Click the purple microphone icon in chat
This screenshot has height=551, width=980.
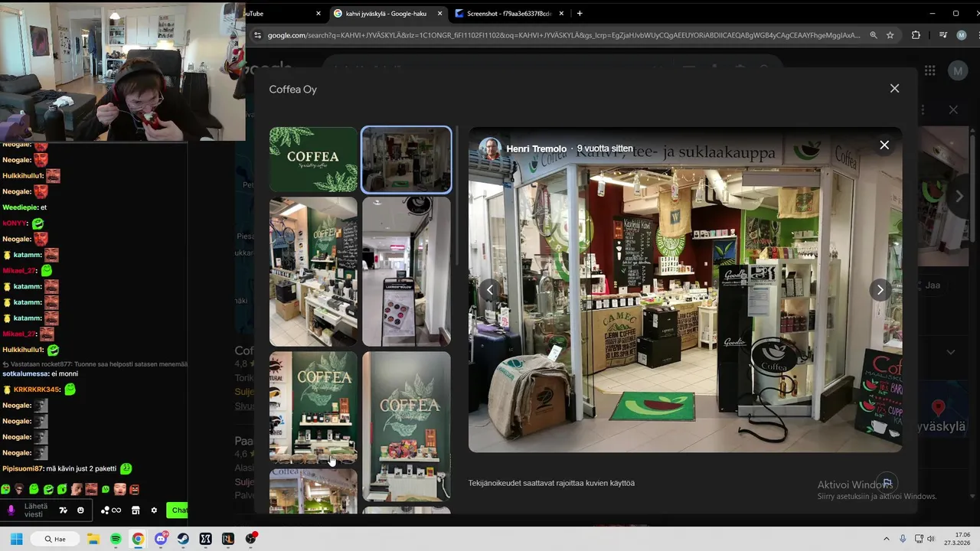tap(11, 510)
